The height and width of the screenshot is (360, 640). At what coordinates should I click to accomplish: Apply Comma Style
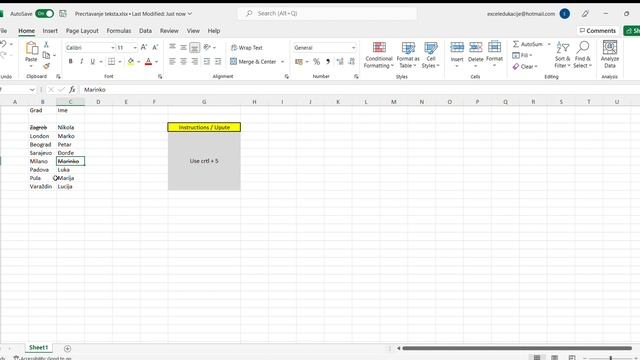(328, 62)
